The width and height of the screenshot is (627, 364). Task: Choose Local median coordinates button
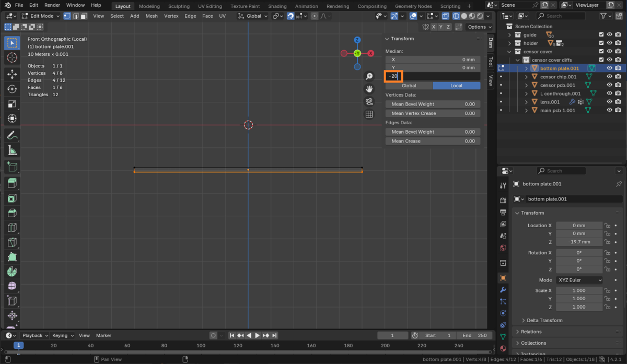click(x=457, y=86)
